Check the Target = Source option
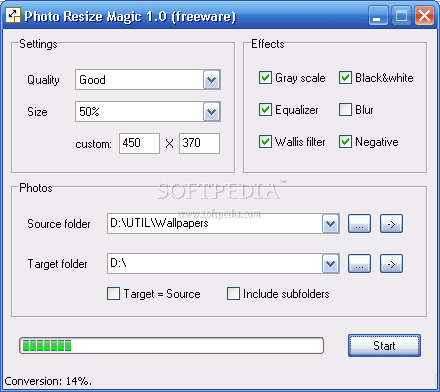Screen dimensions: 440x392 tap(113, 294)
